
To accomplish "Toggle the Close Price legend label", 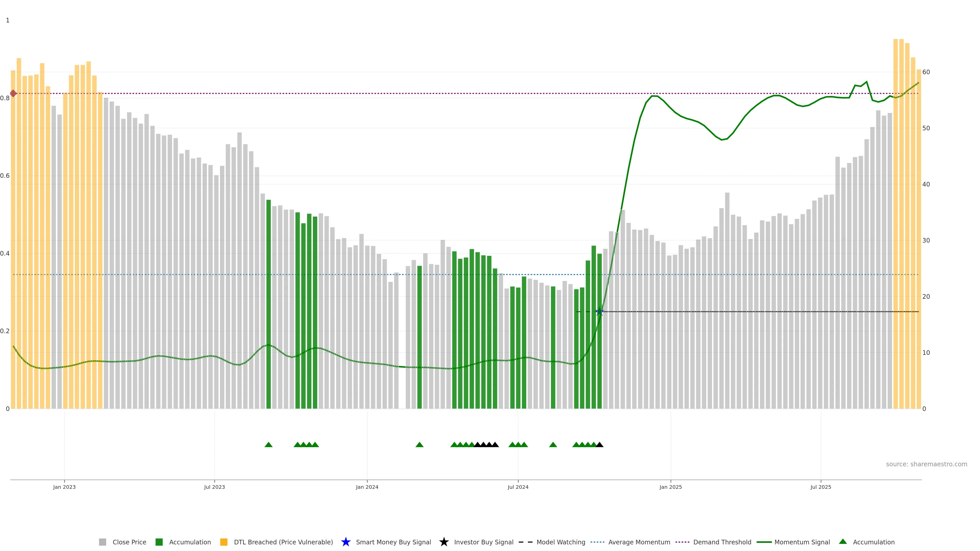I will coord(129,542).
